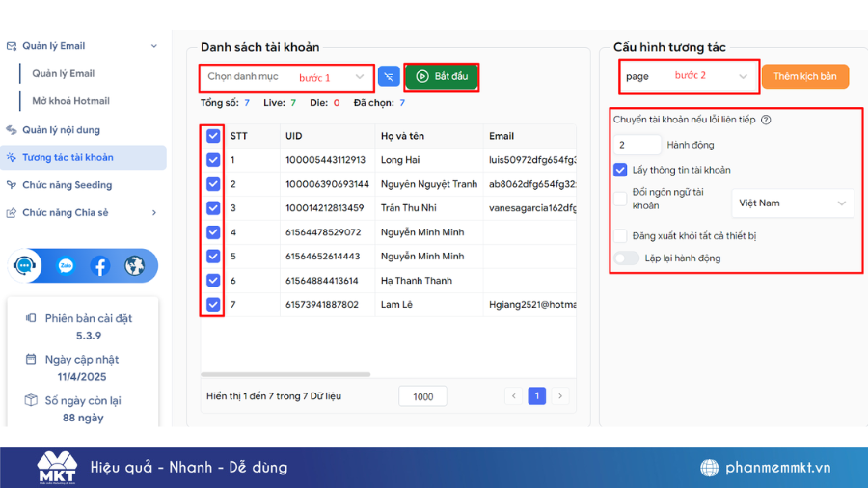Viewport: 868px width, 488px height.
Task: Click the 1000 rows-per-page field
Action: pos(423,396)
